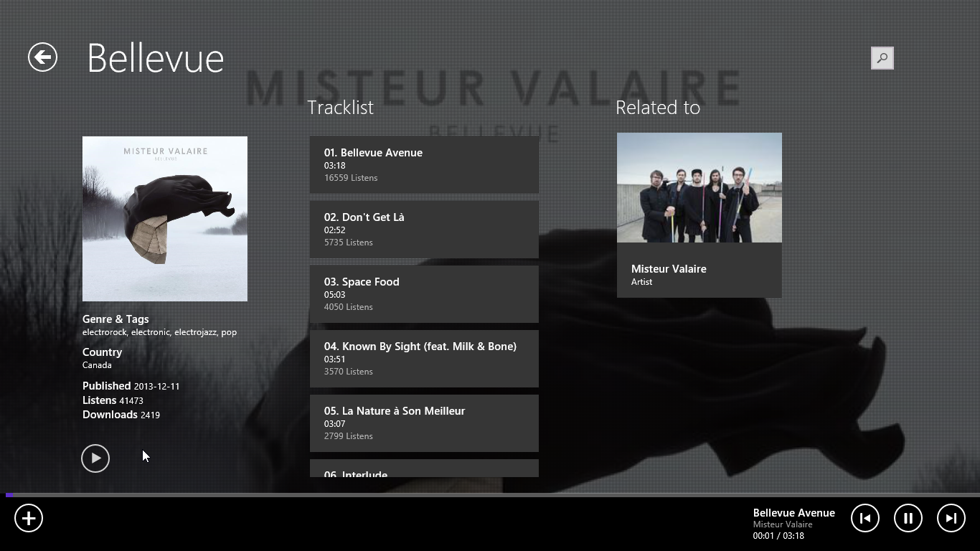
Task: Seek along the playback progress bar
Action: (x=490, y=495)
